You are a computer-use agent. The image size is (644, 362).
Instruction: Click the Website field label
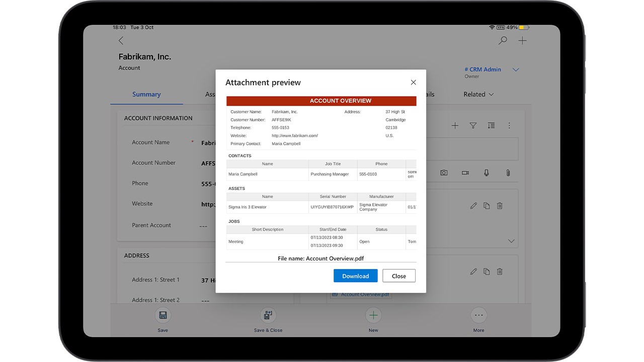point(142,204)
